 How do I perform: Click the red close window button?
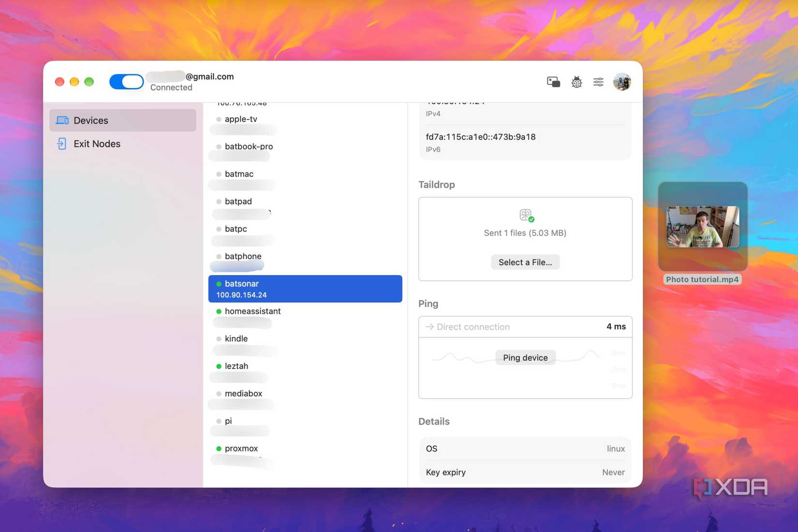point(60,82)
